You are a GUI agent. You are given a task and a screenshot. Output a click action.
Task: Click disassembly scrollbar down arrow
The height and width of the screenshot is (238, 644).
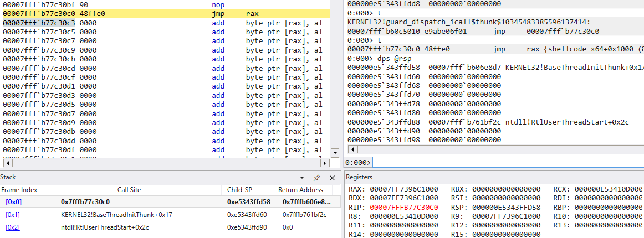pyautogui.click(x=335, y=153)
